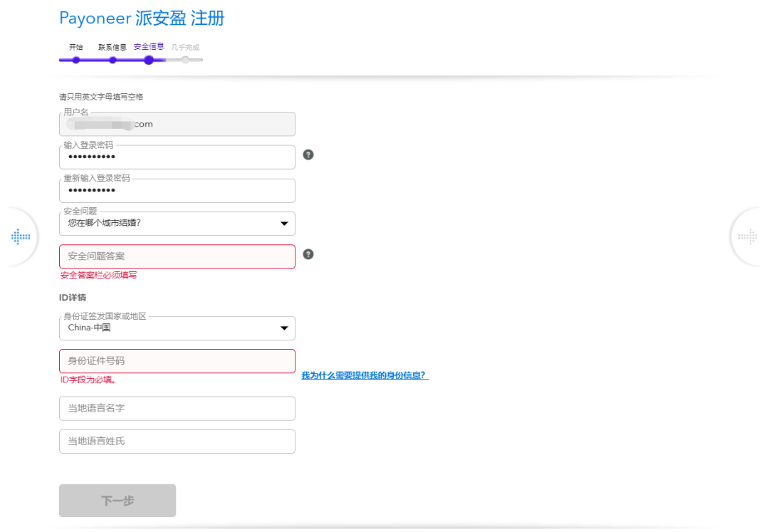Click the 当地语言姓氏 input field
Screen dimensions: 769x532
[177, 441]
